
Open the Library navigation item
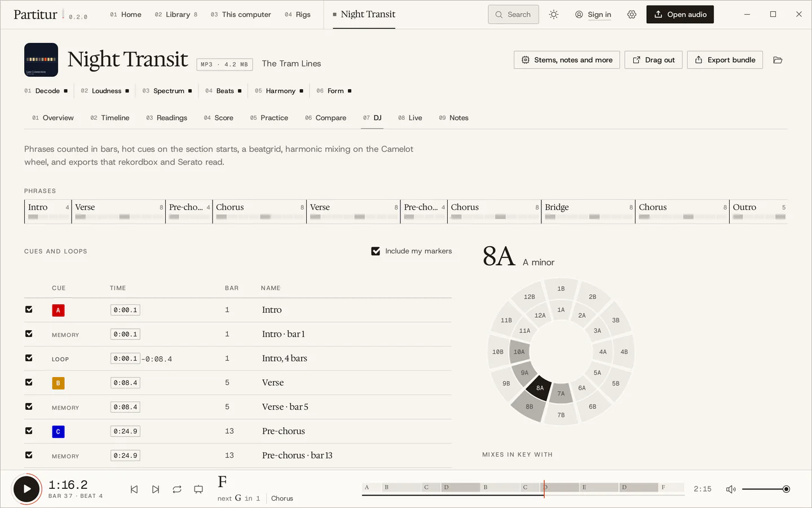(x=176, y=15)
